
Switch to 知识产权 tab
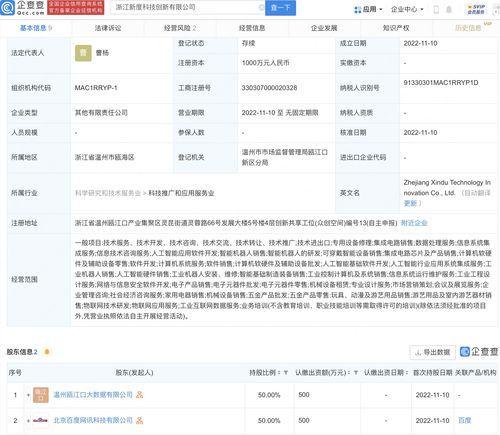[x=396, y=28]
